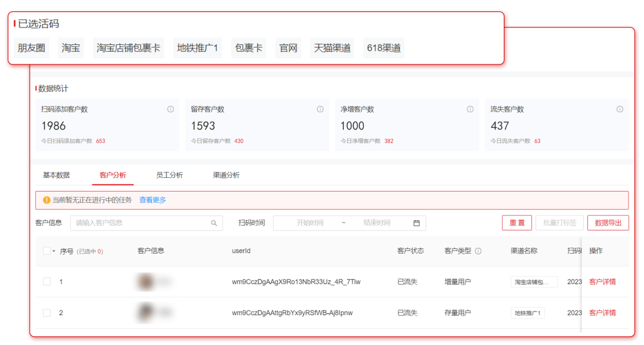The width and height of the screenshot is (644, 345).
Task: Select the 地铁推广1 code tag
Action: click(197, 48)
